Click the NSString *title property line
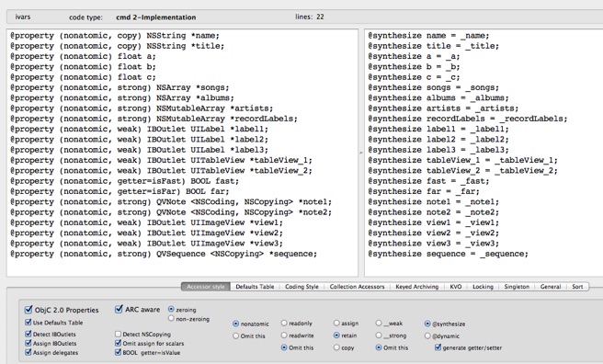This screenshot has height=364, width=603. [x=117, y=46]
